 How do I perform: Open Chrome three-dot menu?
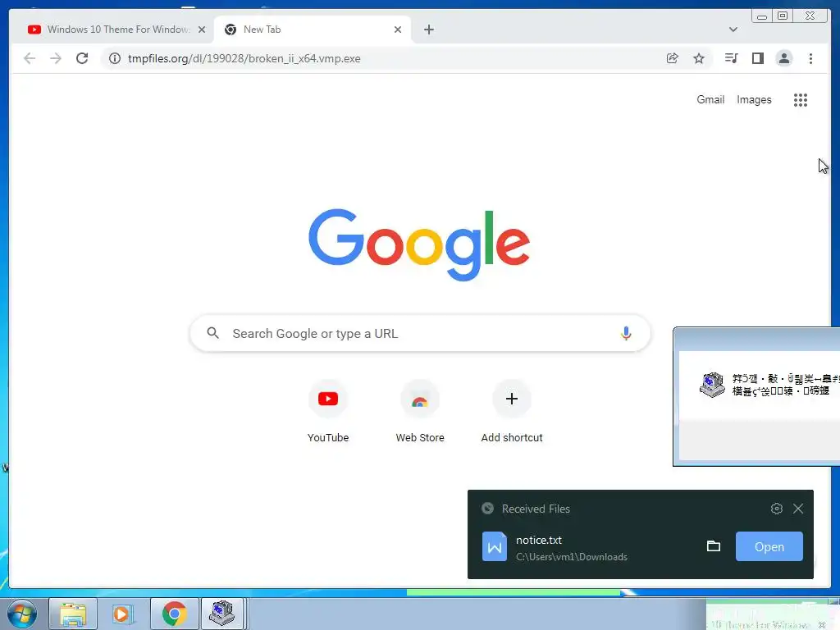810,58
